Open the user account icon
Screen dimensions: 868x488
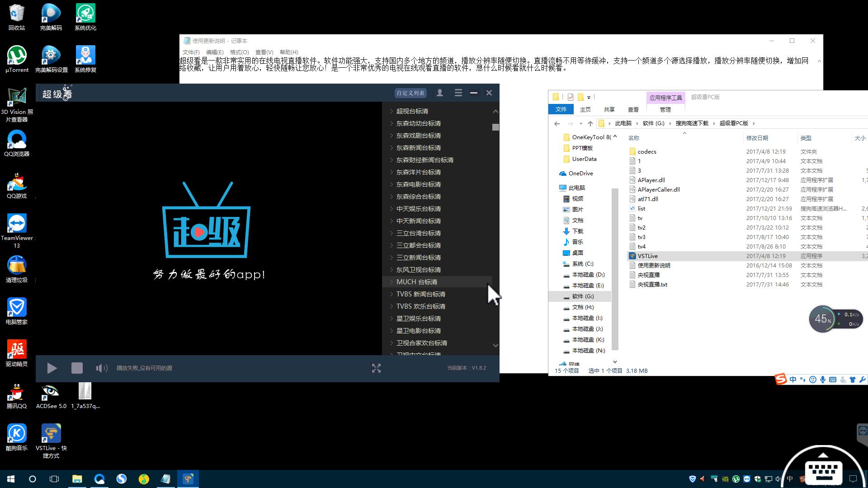pyautogui.click(x=439, y=93)
